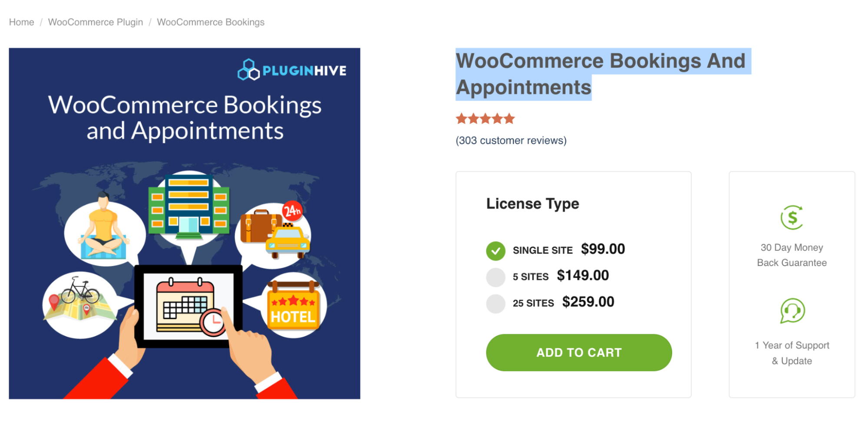Open the 303 customer reviews link

511,140
